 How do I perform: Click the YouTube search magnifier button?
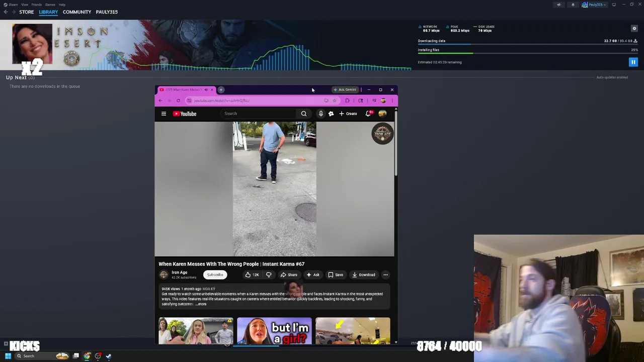tap(304, 114)
